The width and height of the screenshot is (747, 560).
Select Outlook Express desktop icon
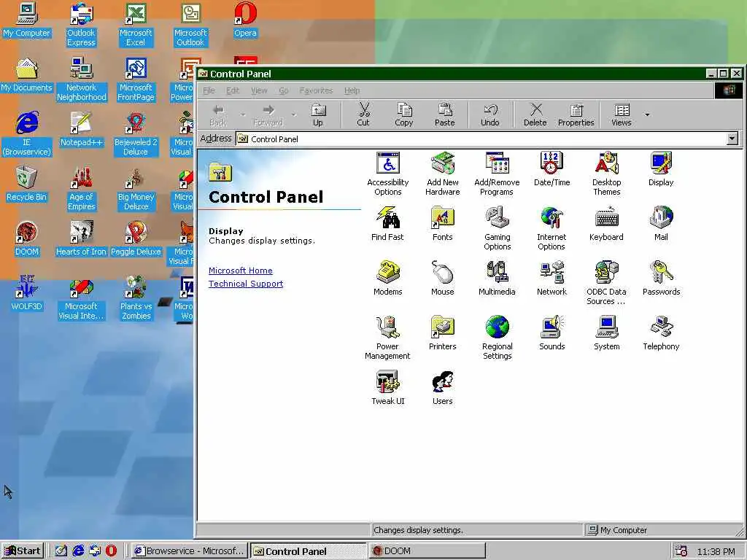(x=81, y=25)
